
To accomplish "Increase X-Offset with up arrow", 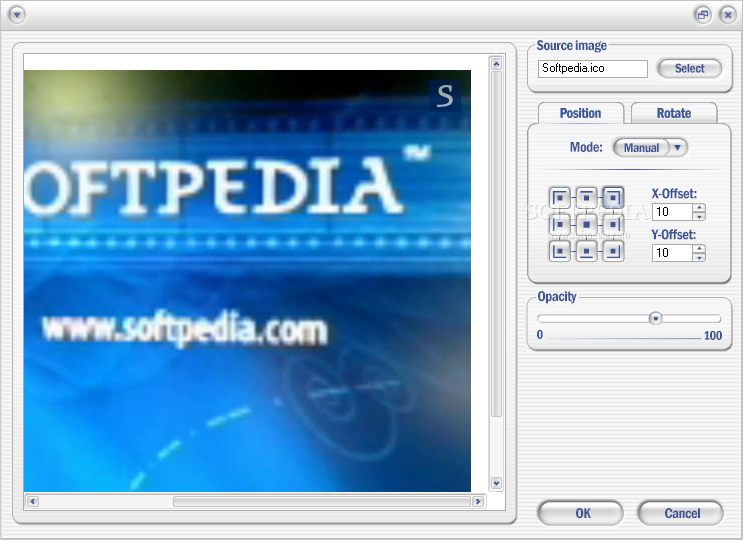I will pyautogui.click(x=699, y=207).
